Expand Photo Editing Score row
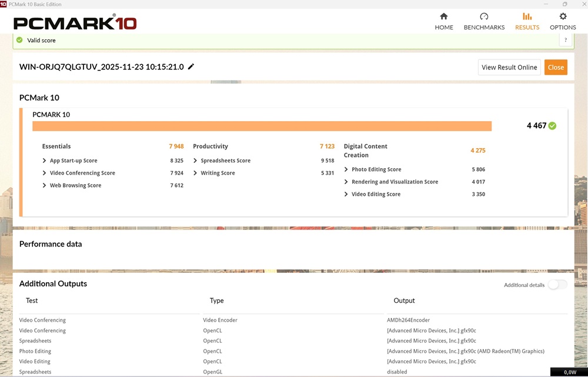The width and height of the screenshot is (588, 377). click(346, 169)
